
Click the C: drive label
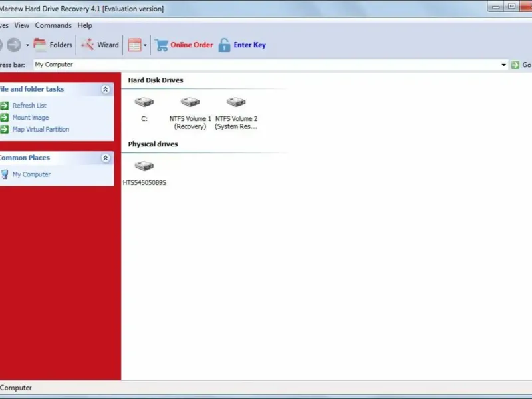coord(144,119)
